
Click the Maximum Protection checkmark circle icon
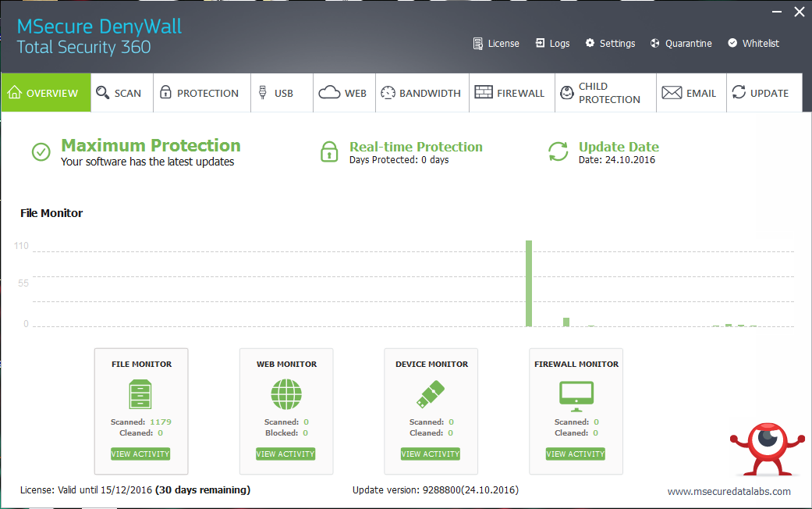(x=41, y=152)
